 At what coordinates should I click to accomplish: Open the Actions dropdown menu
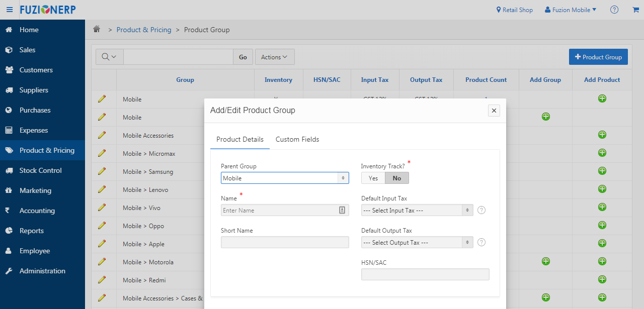pyautogui.click(x=274, y=57)
